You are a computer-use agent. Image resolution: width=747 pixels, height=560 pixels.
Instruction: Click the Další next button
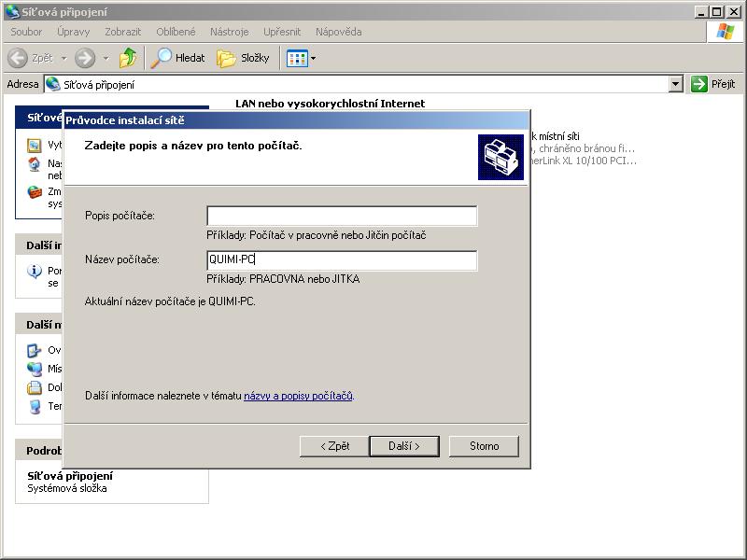coord(404,446)
